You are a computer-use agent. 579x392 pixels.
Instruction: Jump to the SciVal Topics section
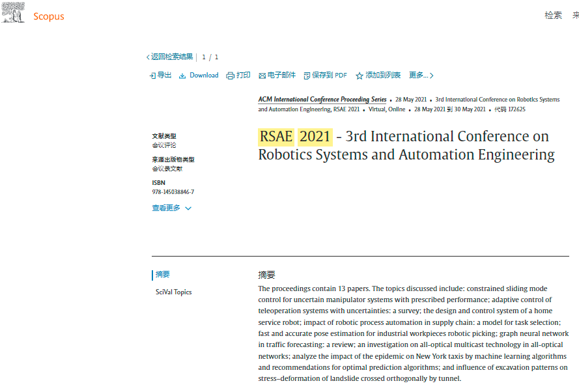coord(173,292)
